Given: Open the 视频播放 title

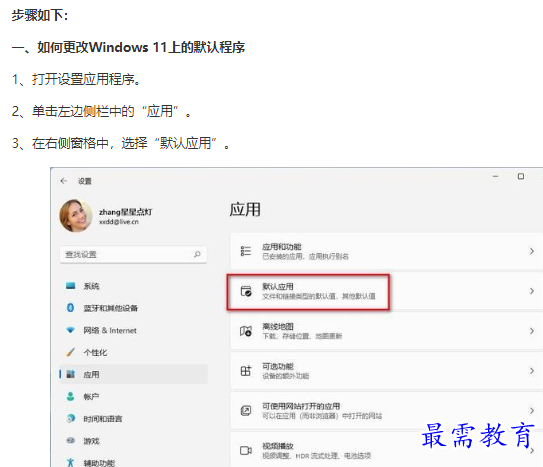Looking at the screenshot, I should (x=278, y=446).
